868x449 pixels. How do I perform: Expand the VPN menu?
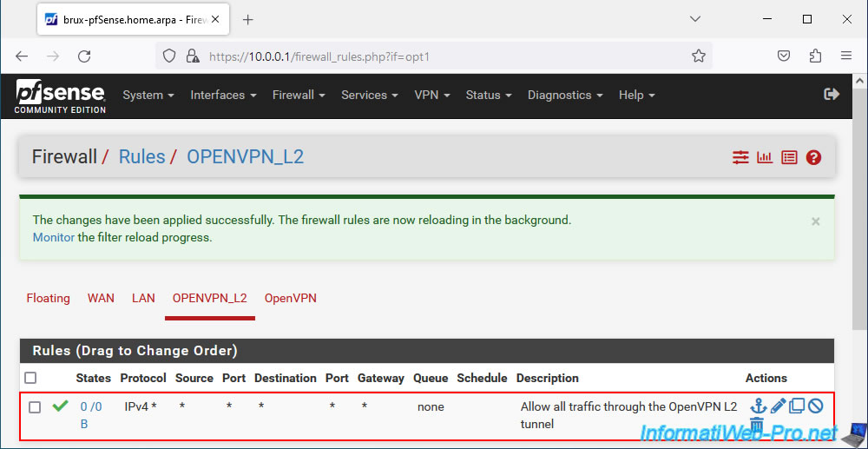pos(432,96)
